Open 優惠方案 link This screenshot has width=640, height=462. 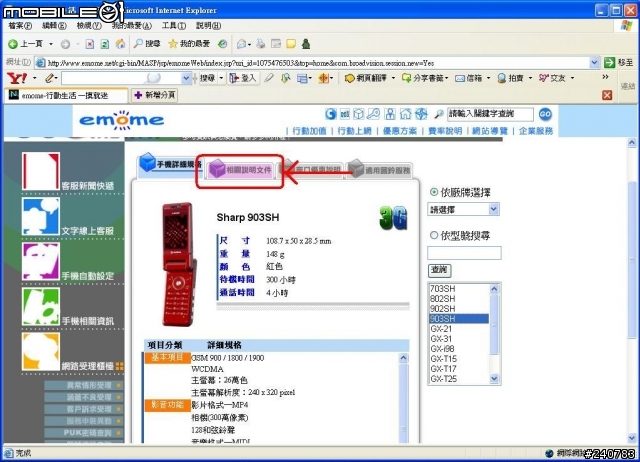(400, 131)
